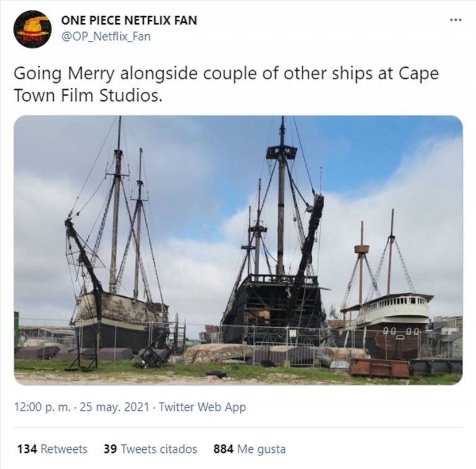Image resolution: width=476 pixels, height=469 pixels.
Task: View the 884 Me gusta list
Action: (x=250, y=449)
